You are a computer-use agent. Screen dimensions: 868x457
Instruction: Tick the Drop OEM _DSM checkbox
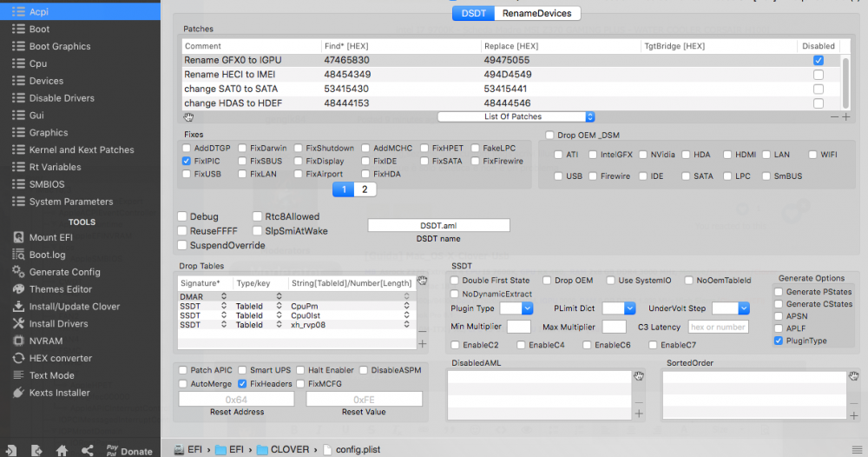(x=549, y=136)
